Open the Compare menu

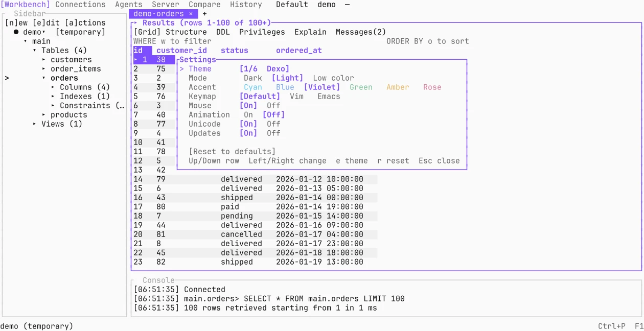pyautogui.click(x=204, y=5)
